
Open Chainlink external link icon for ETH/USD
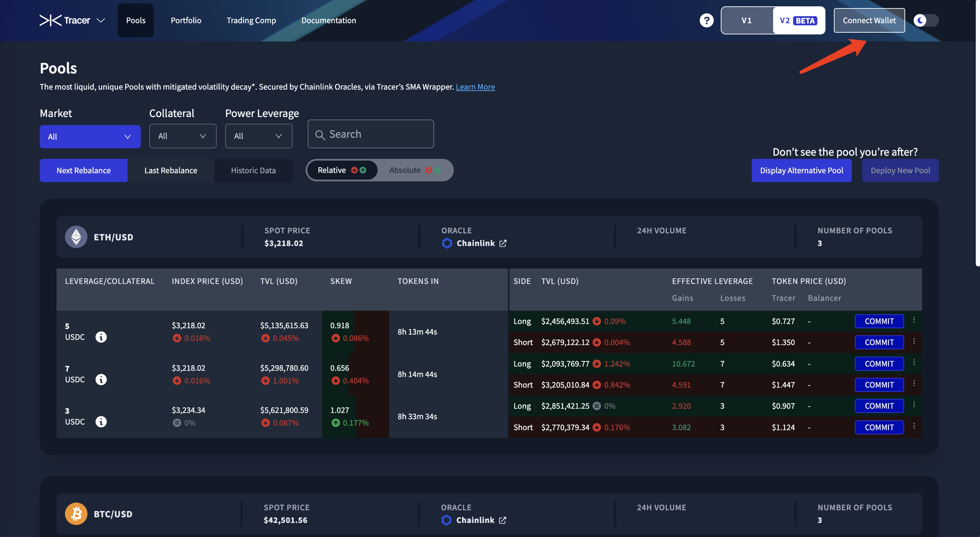pyautogui.click(x=503, y=243)
